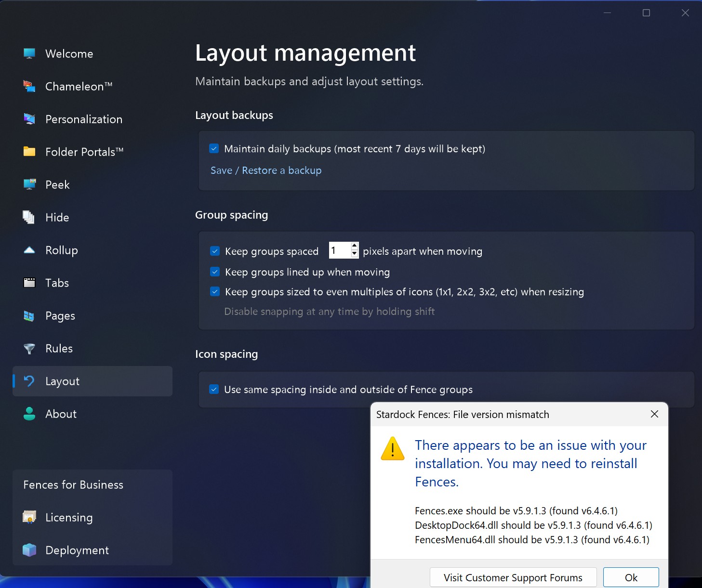Open the Deployment page

(x=93, y=550)
